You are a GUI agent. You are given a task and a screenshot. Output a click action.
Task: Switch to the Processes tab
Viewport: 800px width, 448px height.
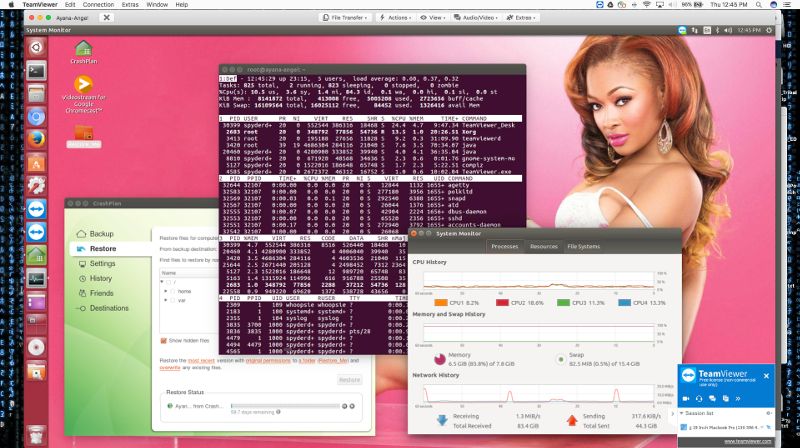(505, 246)
